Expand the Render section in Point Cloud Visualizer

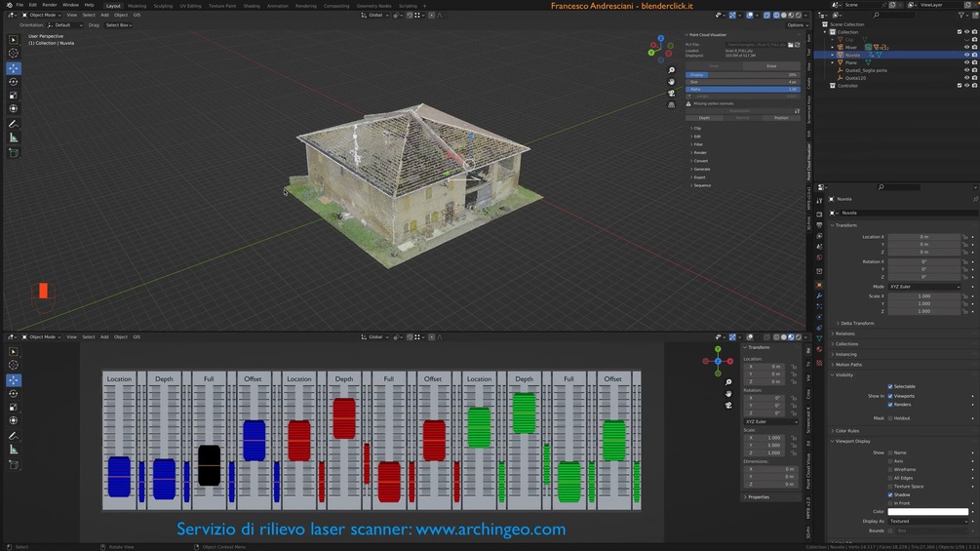pyautogui.click(x=700, y=152)
